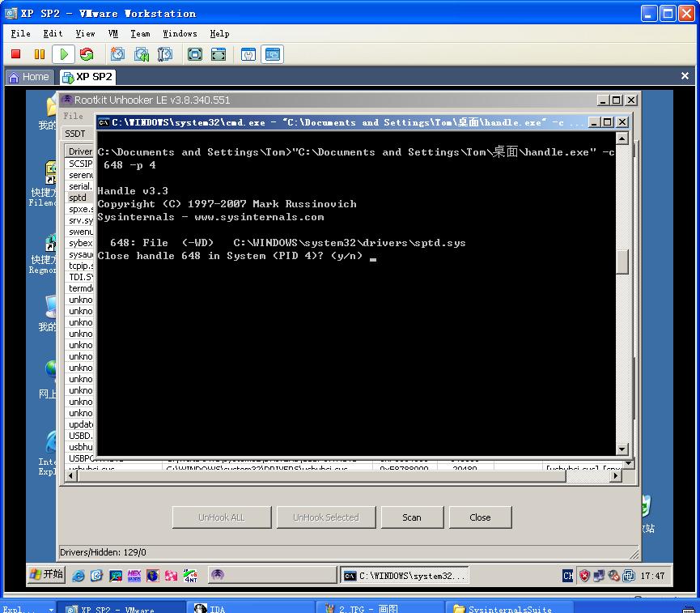Open the VMware File menu
The image size is (700, 613).
[x=20, y=33]
